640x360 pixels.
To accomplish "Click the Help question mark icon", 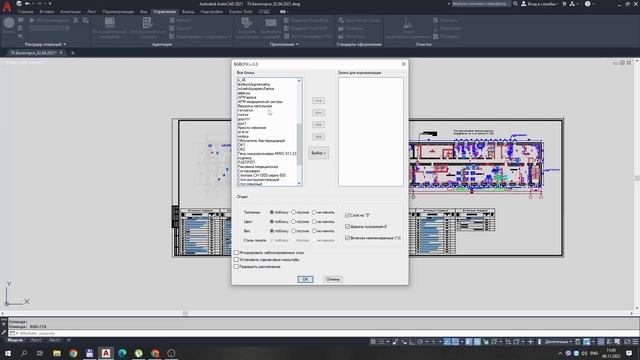I will click(x=587, y=4).
